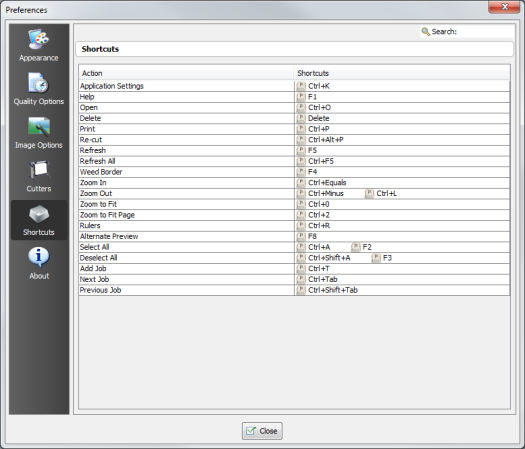This screenshot has height=449, width=525.
Task: Click the Close button with the checkmark
Action: click(262, 431)
